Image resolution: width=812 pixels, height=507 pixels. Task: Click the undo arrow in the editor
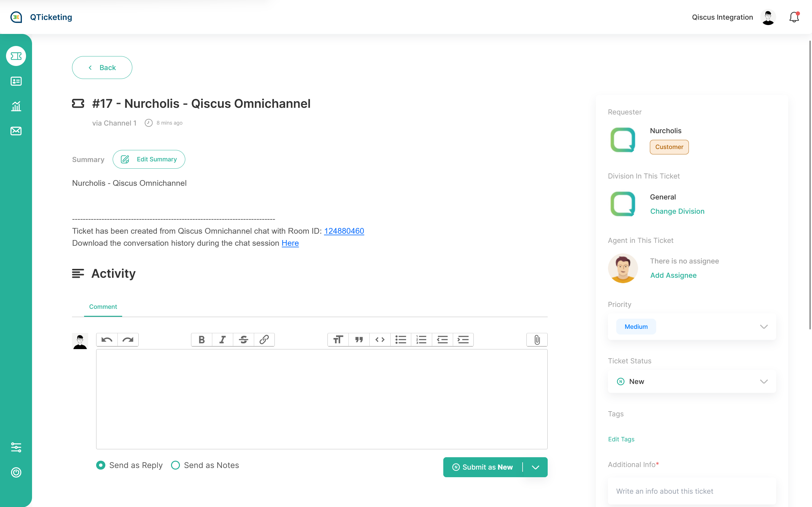tap(107, 340)
